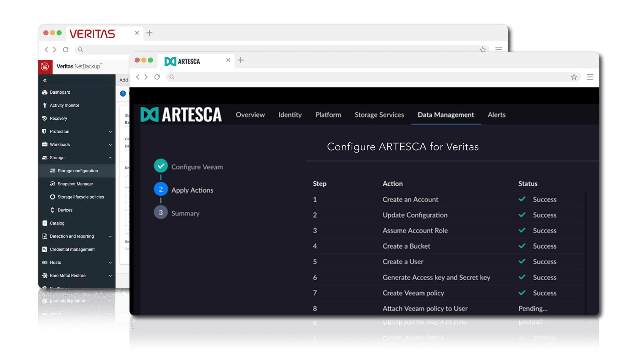Bookmark the Veritas page with star icon
The image size is (644, 359).
482,49
